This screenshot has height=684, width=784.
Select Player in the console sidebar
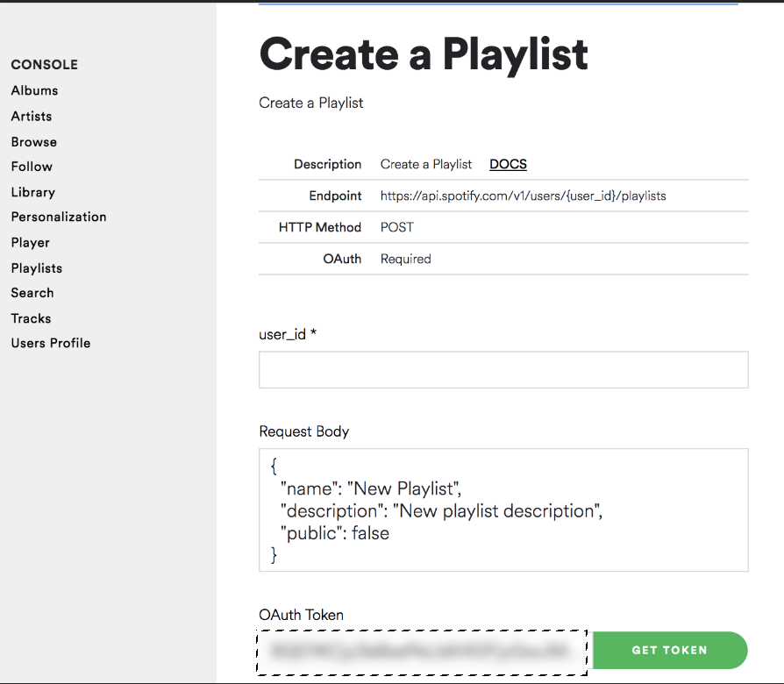[x=31, y=243]
